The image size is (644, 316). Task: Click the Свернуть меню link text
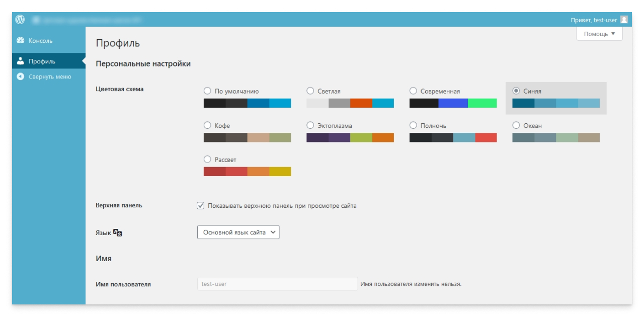[50, 76]
